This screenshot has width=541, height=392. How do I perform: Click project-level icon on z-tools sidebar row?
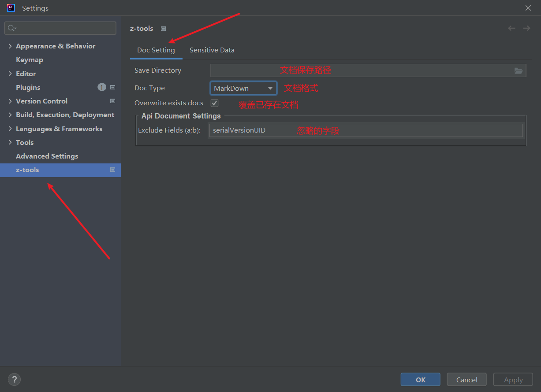(x=112, y=170)
